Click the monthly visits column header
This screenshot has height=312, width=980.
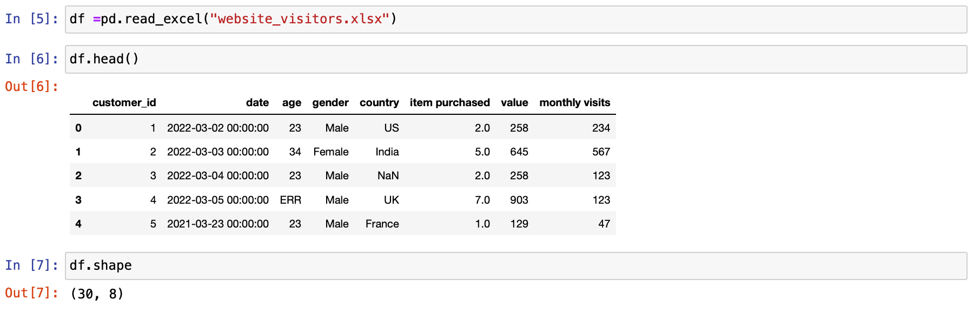point(574,102)
